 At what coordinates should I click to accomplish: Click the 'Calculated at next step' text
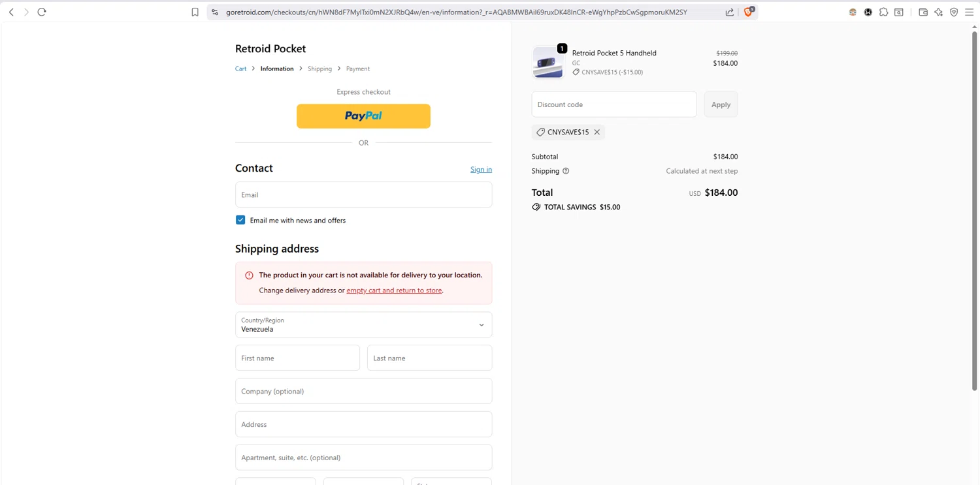(x=702, y=171)
